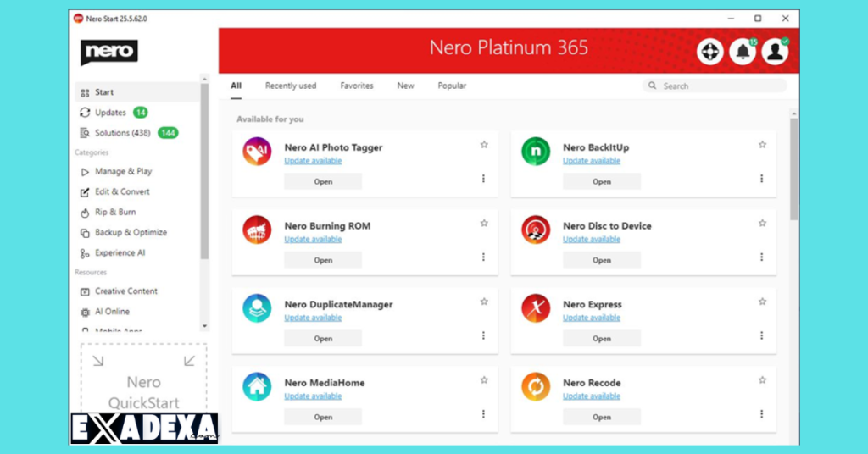Viewport: 868px width, 454px height.
Task: Click the sidebar scroll down arrow
Action: click(204, 326)
